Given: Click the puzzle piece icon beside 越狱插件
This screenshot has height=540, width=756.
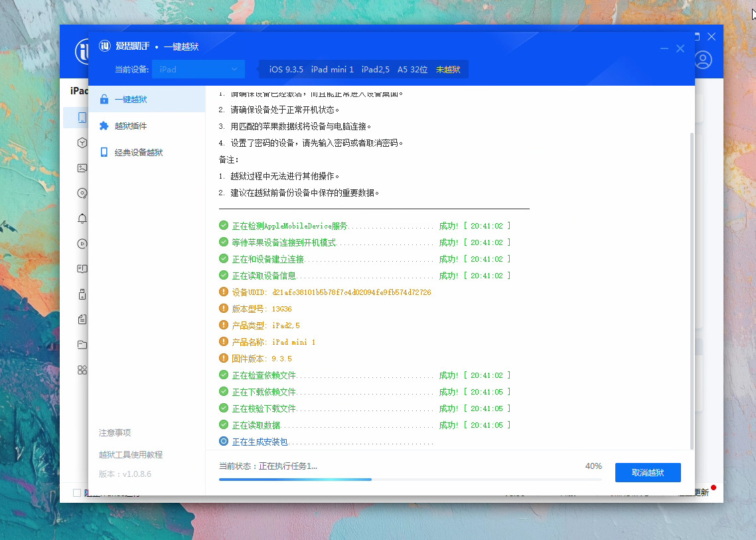Looking at the screenshot, I should point(104,126).
